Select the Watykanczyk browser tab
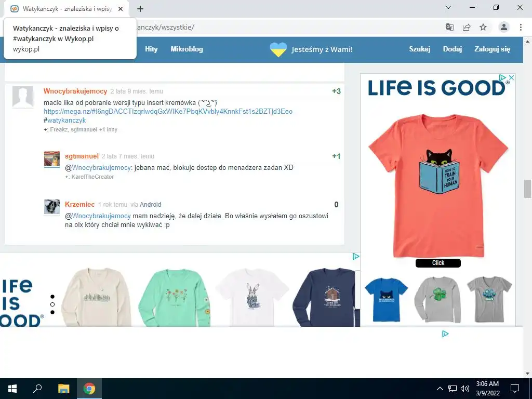Image resolution: width=532 pixels, height=399 pixels. click(x=66, y=9)
